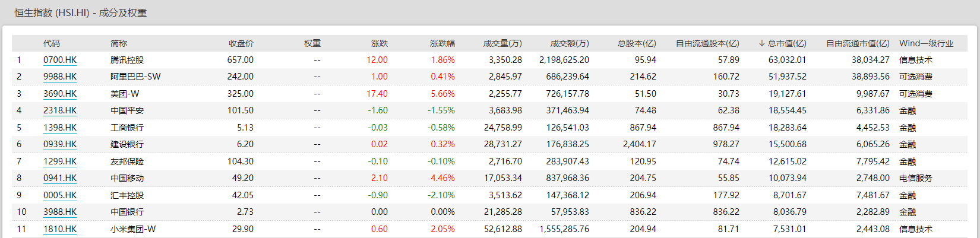Sort by the 自由流通市值(亿) header
The image size is (980, 238).
coord(858,43)
